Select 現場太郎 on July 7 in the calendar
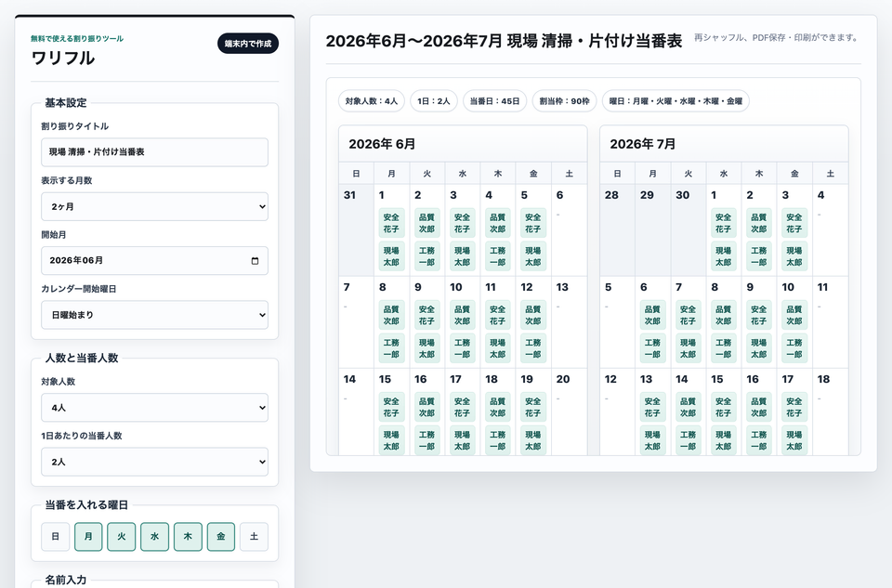This screenshot has width=892, height=588. (x=688, y=348)
